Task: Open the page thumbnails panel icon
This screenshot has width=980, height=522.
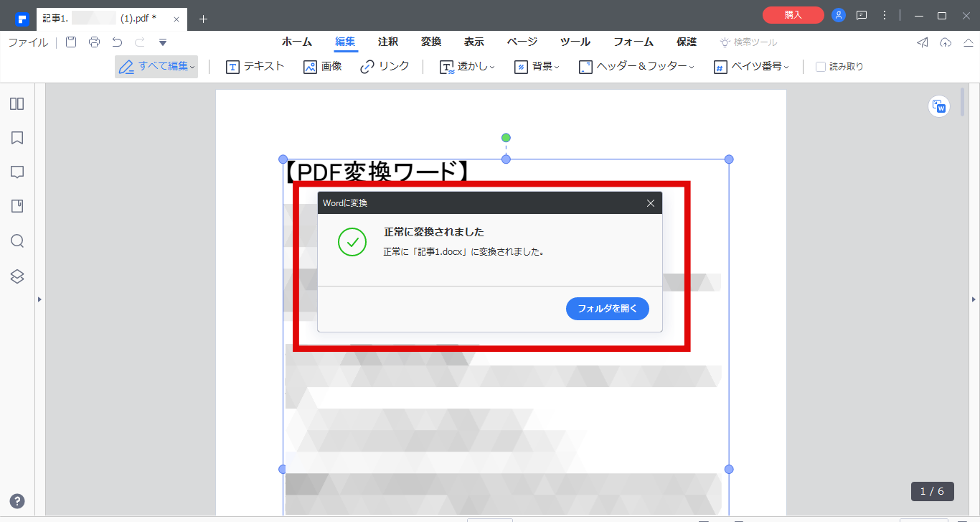Action: coord(17,103)
